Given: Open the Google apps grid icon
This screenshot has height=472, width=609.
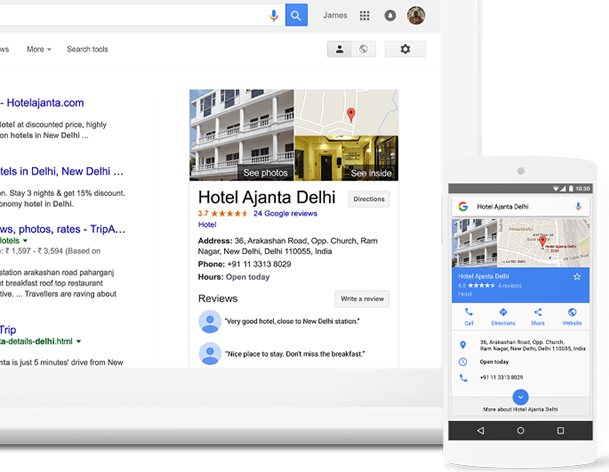Looking at the screenshot, I should 364,16.
